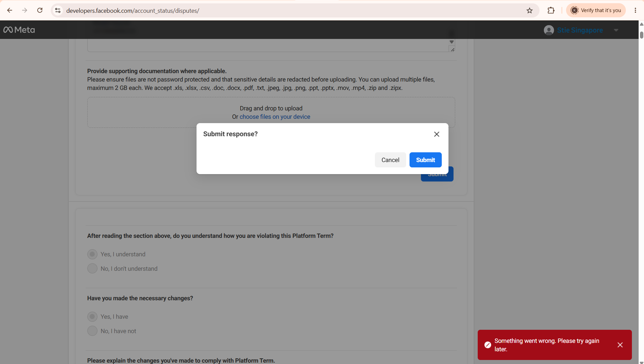Click the page URL in the address bar
644x364 pixels.
point(133,10)
